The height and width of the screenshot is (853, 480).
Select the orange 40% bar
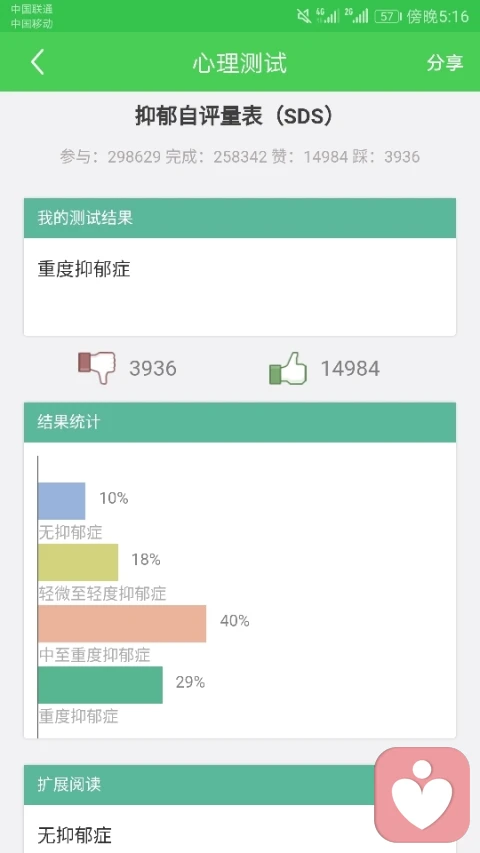pyautogui.click(x=122, y=623)
